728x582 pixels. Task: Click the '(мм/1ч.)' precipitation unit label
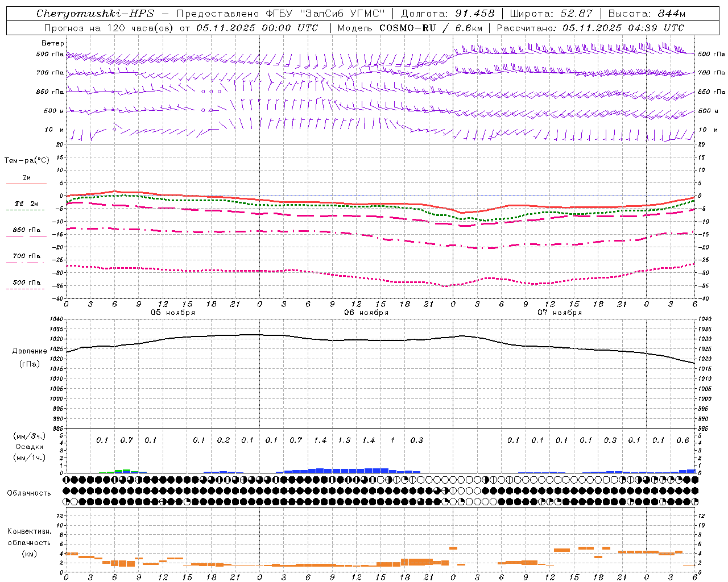30,458
